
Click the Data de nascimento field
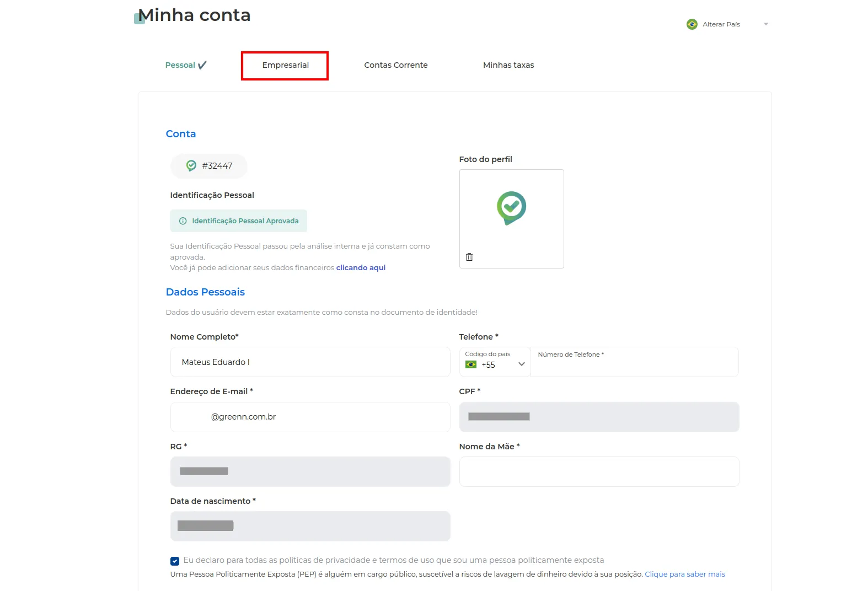(x=310, y=526)
